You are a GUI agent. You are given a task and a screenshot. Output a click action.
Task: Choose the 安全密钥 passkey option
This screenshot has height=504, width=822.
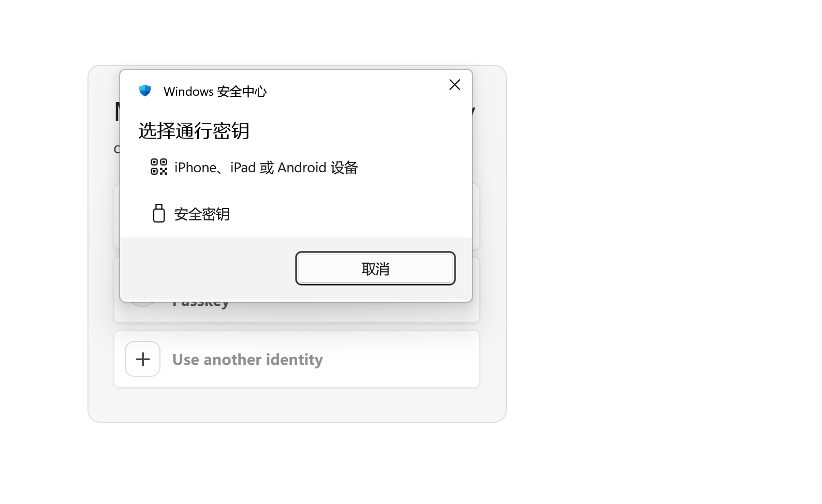[x=296, y=214]
